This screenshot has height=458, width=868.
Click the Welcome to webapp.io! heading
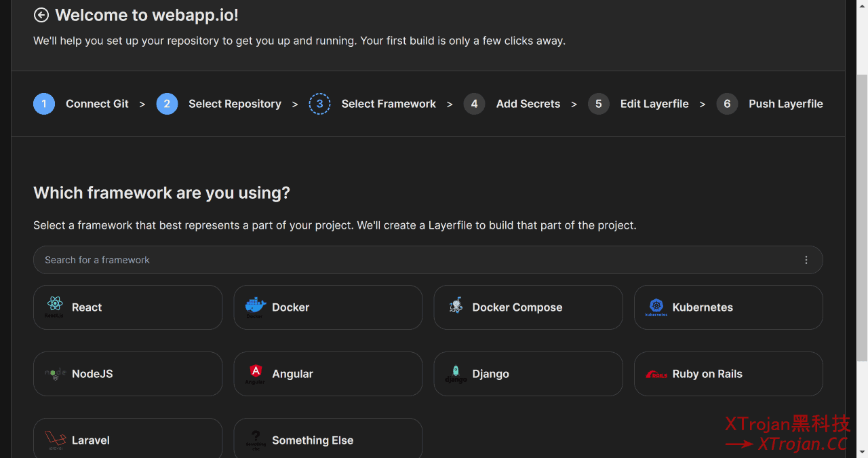click(x=146, y=15)
